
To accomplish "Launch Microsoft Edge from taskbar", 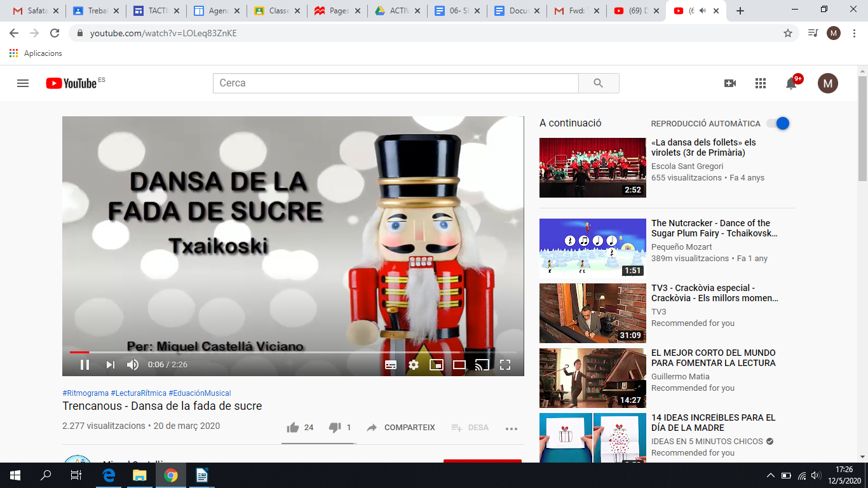I will pyautogui.click(x=109, y=475).
